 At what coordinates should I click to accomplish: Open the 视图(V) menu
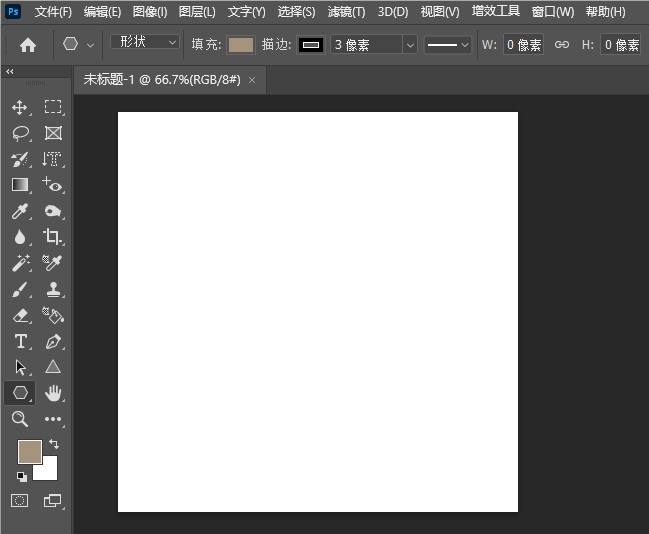tap(440, 12)
